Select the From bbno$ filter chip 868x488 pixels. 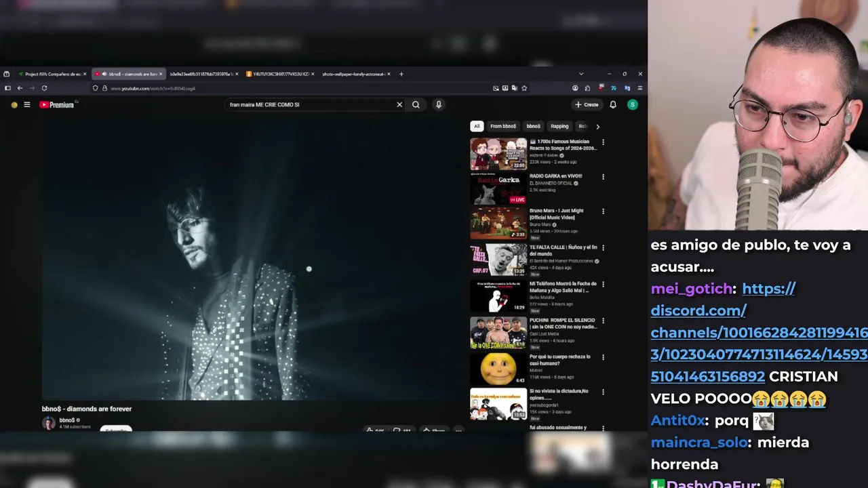[503, 126]
